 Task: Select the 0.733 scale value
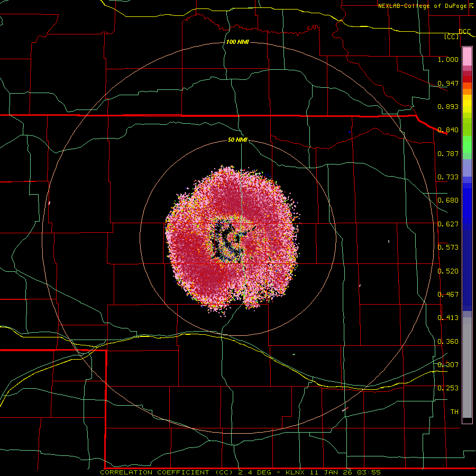click(448, 177)
